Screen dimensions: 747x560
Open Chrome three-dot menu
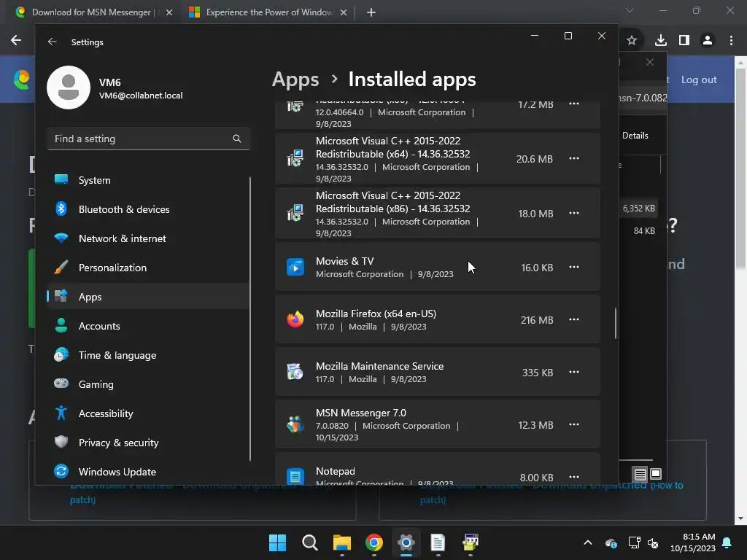(x=731, y=41)
